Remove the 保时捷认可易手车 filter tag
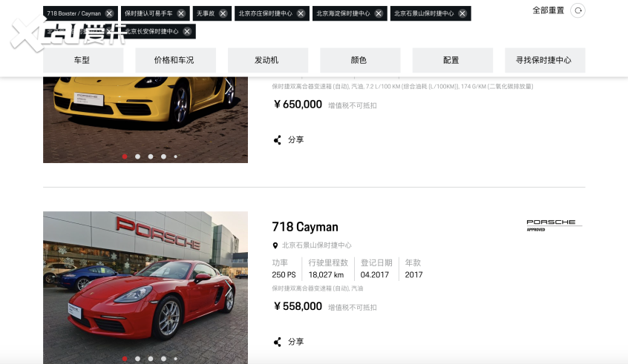The width and height of the screenshot is (628, 364). tap(181, 13)
